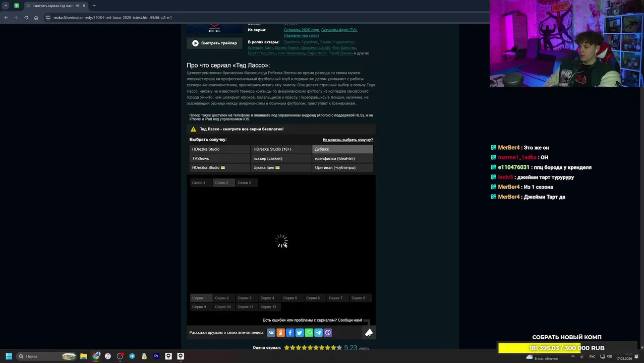Viewport: 644px width, 363px height.
Task: Share via the WhatsApp icon
Action: tap(309, 333)
